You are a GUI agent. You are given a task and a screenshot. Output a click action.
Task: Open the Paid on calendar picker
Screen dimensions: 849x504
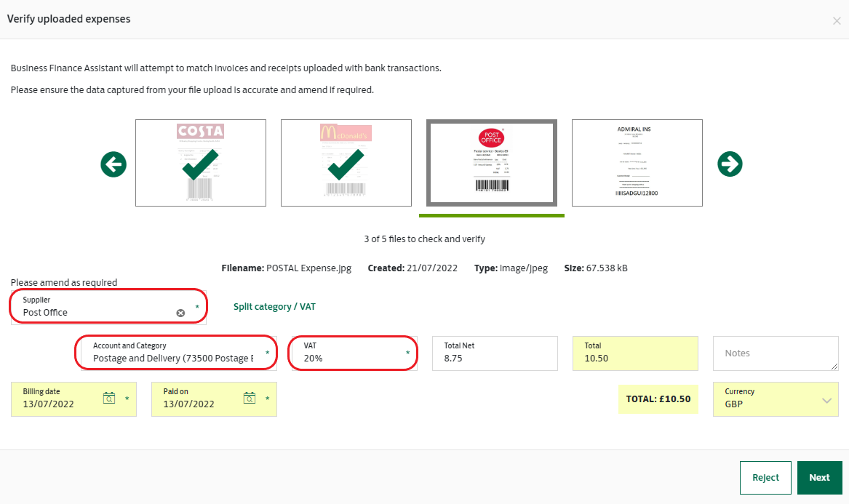click(250, 398)
